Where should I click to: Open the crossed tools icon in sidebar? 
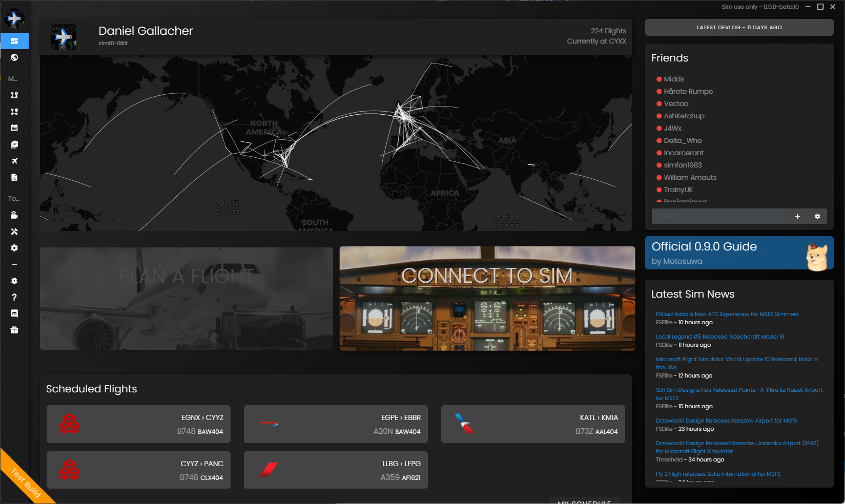pyautogui.click(x=14, y=232)
